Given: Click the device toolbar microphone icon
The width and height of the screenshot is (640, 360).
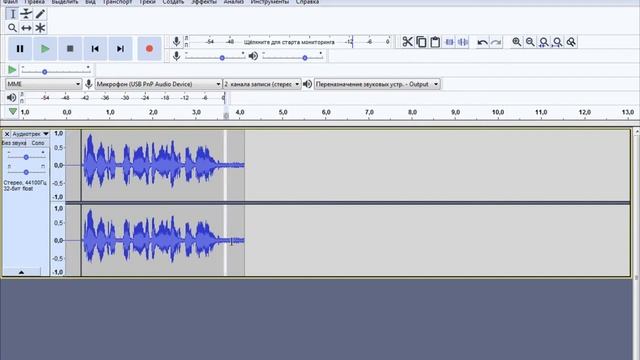Looking at the screenshot, I should click(x=89, y=84).
